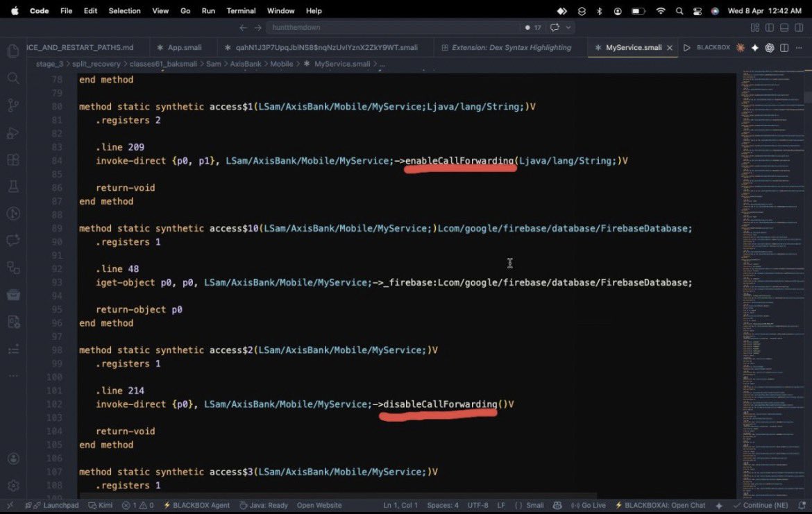Open the Explorer view in activity bar
The width and height of the screenshot is (812, 514).
click(x=13, y=51)
